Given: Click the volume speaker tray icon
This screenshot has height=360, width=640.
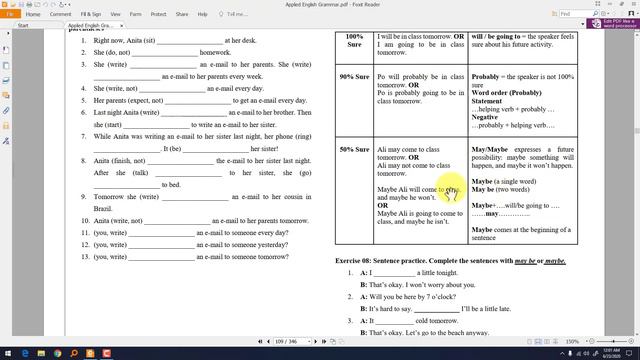Looking at the screenshot, I should coord(587,353).
